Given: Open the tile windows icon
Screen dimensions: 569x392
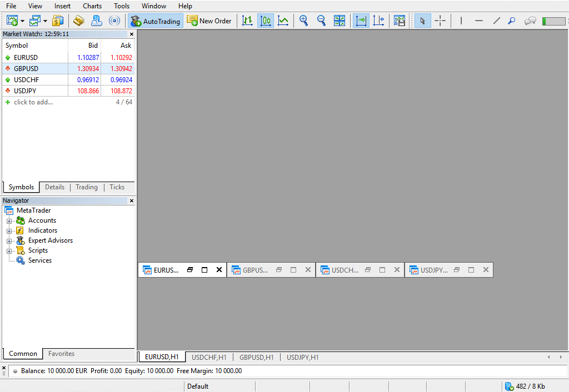Looking at the screenshot, I should tap(340, 21).
